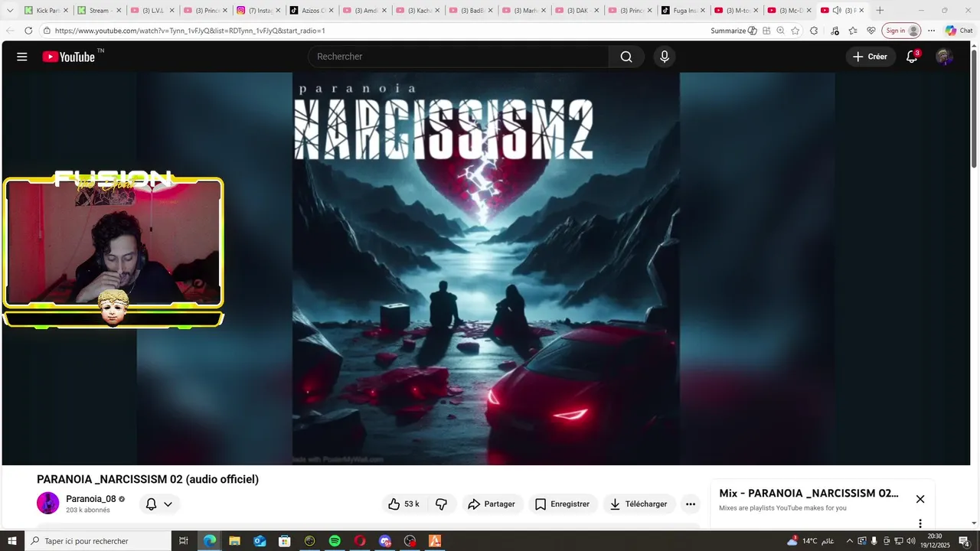Click the search magnifier button
The width and height of the screenshot is (980, 551).
tap(626, 57)
